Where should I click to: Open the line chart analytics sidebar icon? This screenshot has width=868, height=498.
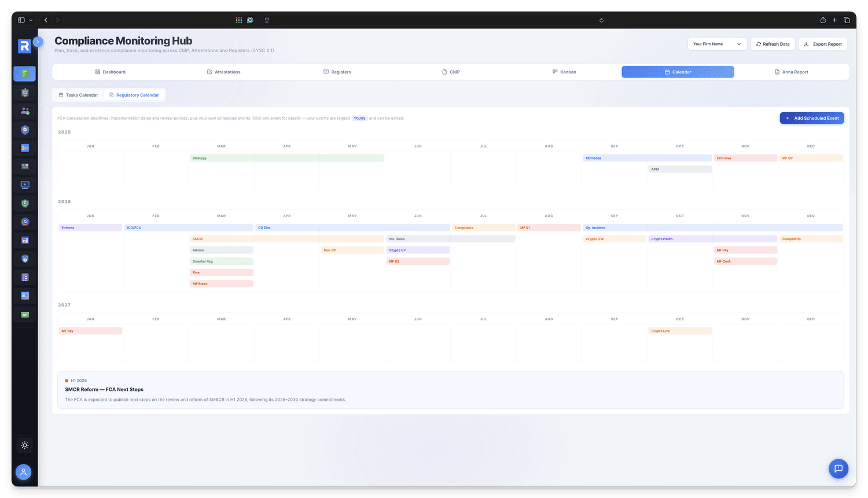[25, 148]
